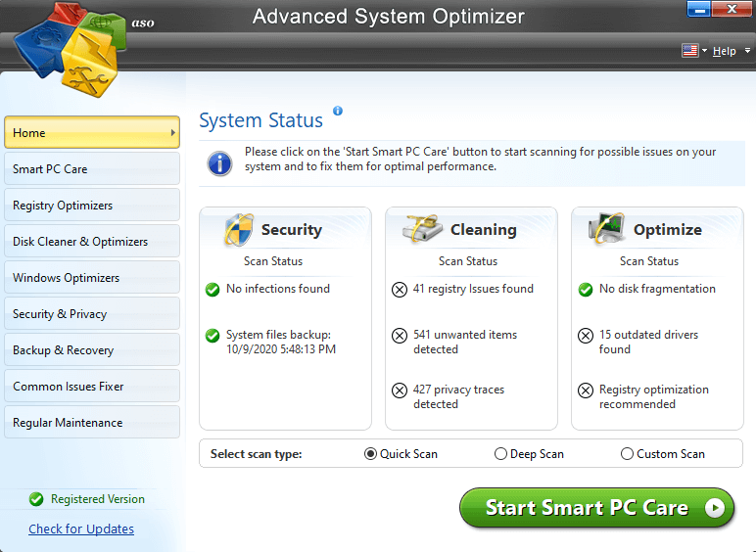756x552 pixels.
Task: Click the X icon beside 541 unwanted items
Action: tap(400, 336)
